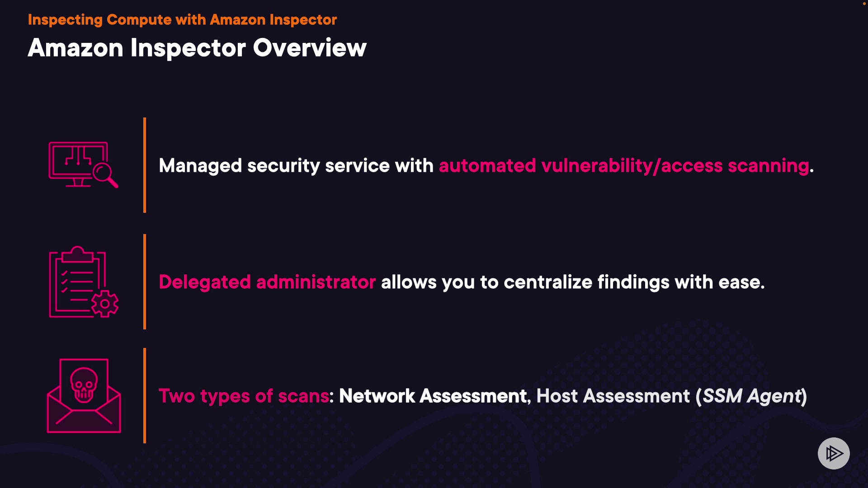Click the 'Amazon Inspector Overview' title
This screenshot has width=868, height=488.
coord(197,48)
